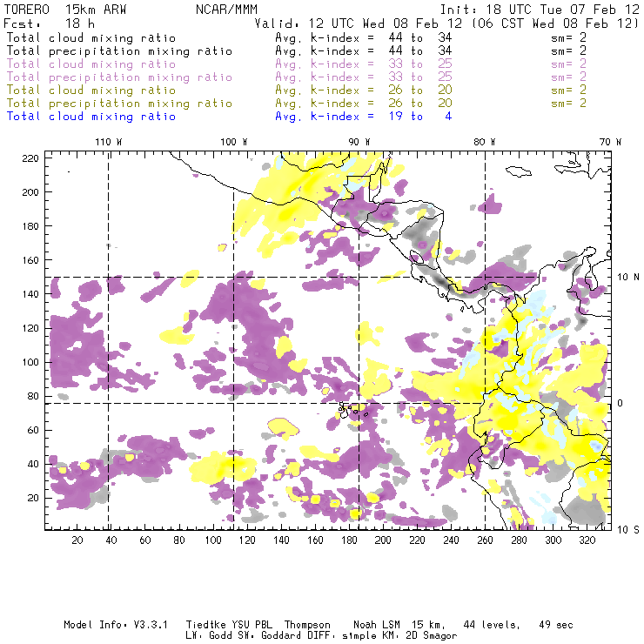This screenshot has height=644, width=644.
Task: Select vertical-axis tick label '140'
Action: pos(30,294)
